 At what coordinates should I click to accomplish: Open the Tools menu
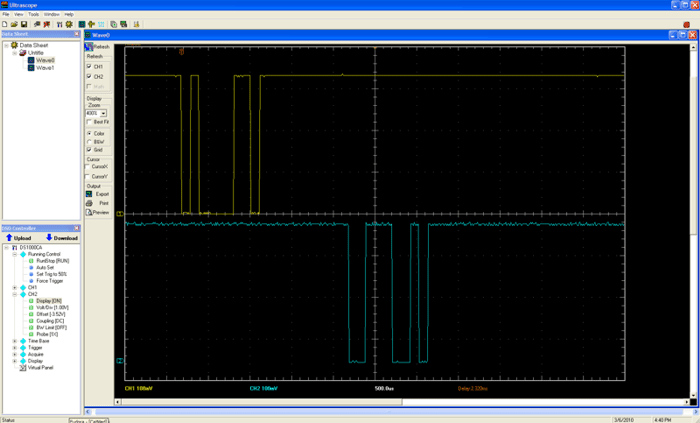33,14
